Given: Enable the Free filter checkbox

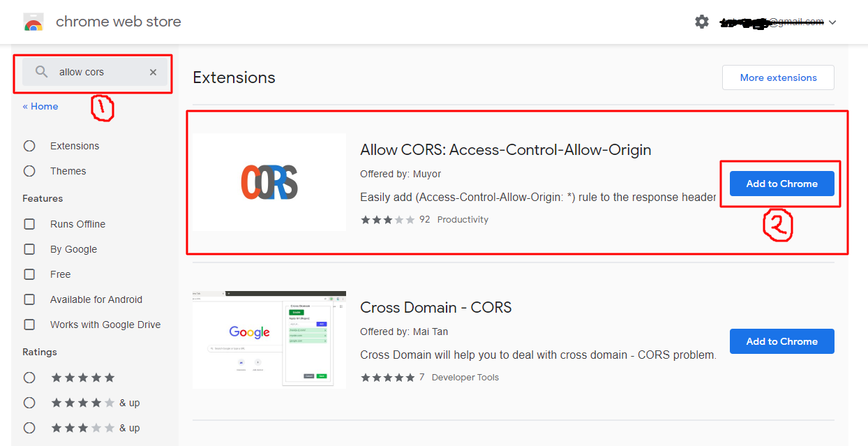Looking at the screenshot, I should click(x=29, y=274).
